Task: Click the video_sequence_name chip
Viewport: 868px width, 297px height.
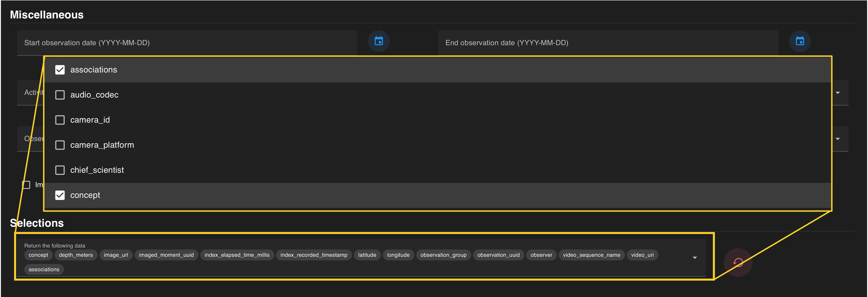Action: [x=591, y=255]
